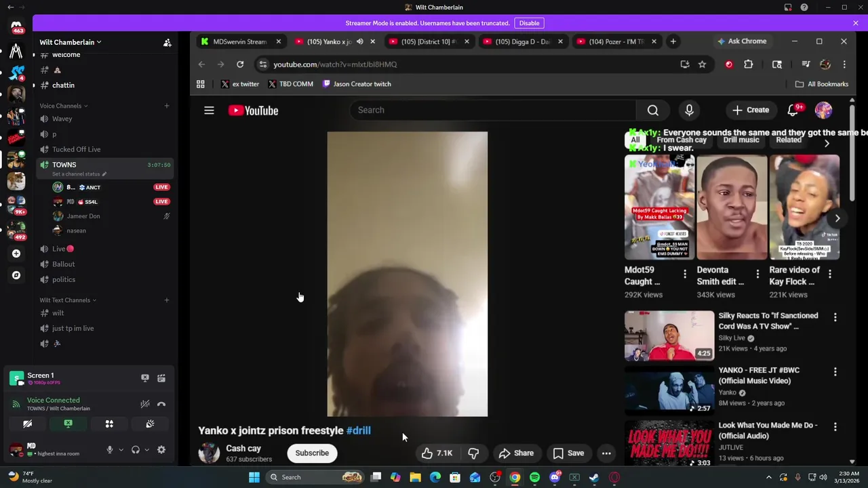Screen dimensions: 868x488
Task: Switch to Pozer YouTube tab
Action: coord(616,41)
